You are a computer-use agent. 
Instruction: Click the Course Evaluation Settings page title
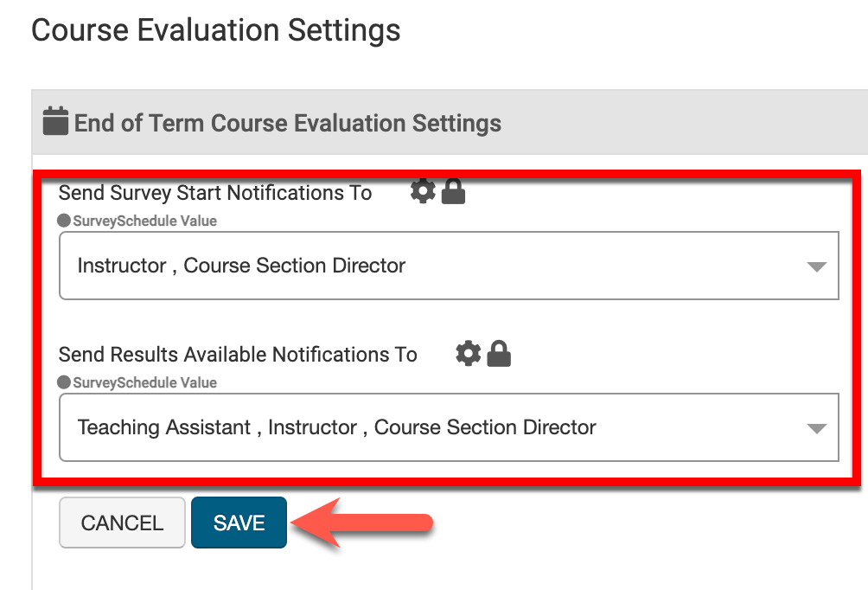click(216, 31)
